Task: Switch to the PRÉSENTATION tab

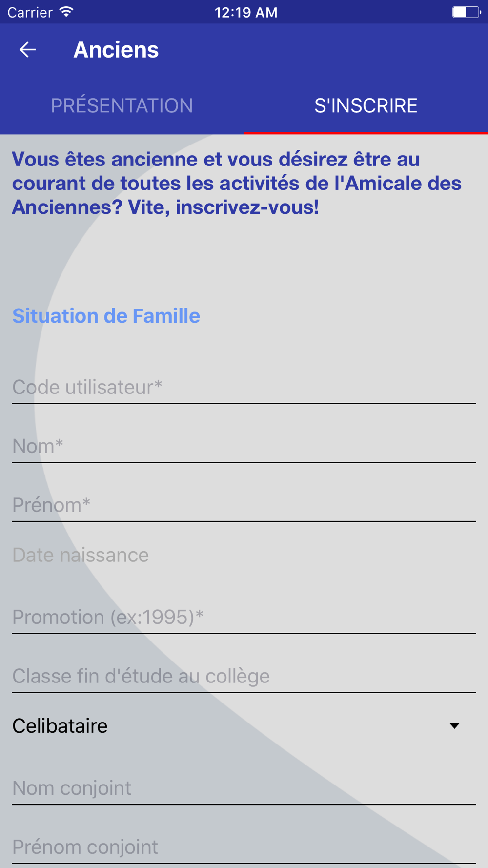Action: (x=122, y=105)
